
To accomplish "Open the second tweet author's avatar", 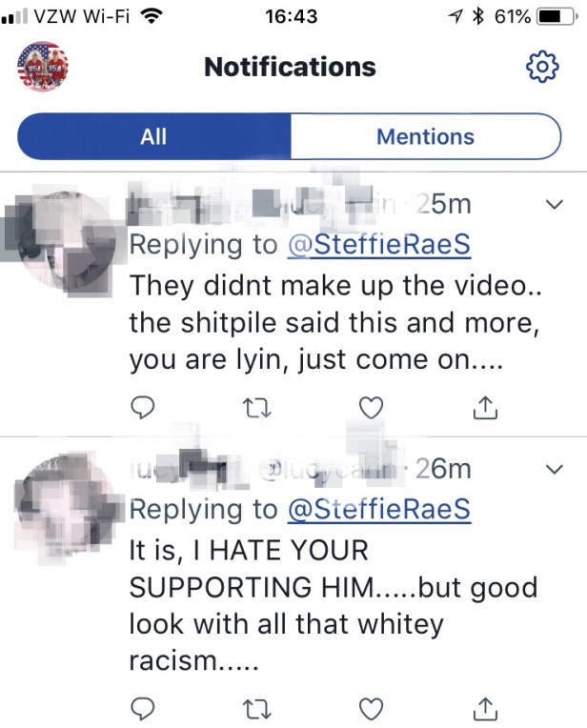I will tap(67, 505).
